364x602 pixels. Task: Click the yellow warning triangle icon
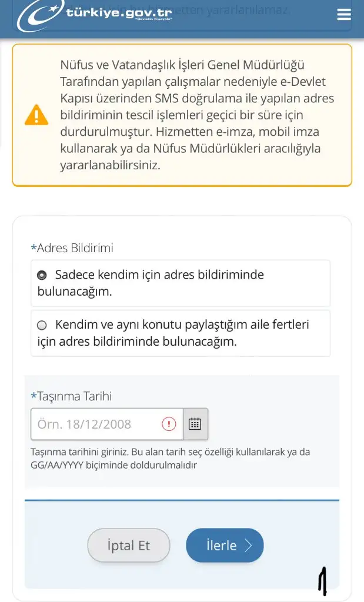(x=37, y=115)
